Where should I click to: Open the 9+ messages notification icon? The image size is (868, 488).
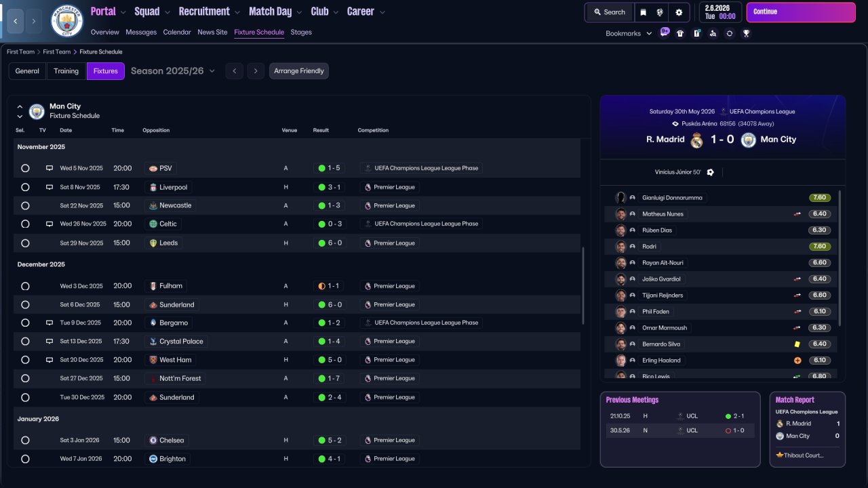coord(665,33)
